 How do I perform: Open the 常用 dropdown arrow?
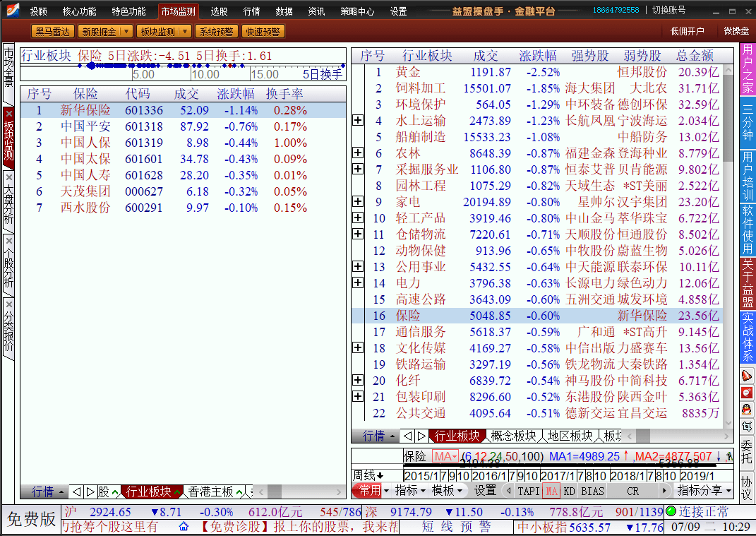(386, 491)
